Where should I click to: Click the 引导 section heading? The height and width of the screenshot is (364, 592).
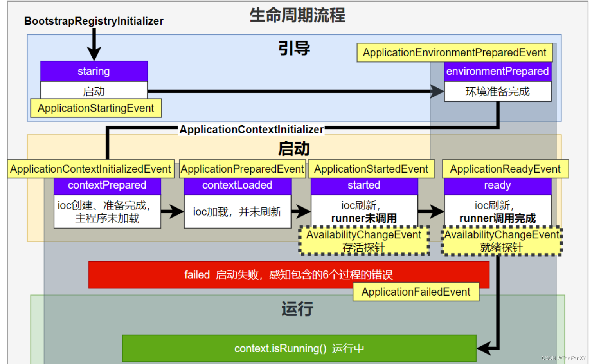point(294,49)
